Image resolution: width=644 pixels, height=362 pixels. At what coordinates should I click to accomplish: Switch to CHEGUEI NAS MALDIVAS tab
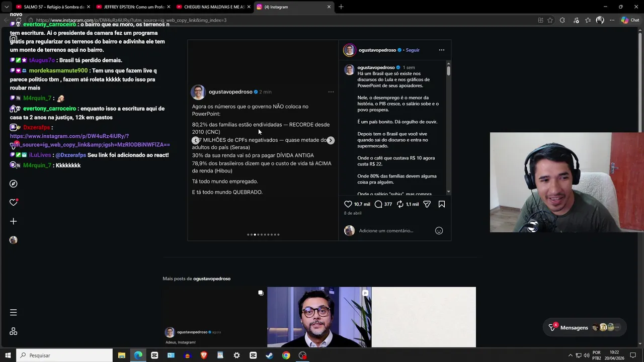coord(212,7)
